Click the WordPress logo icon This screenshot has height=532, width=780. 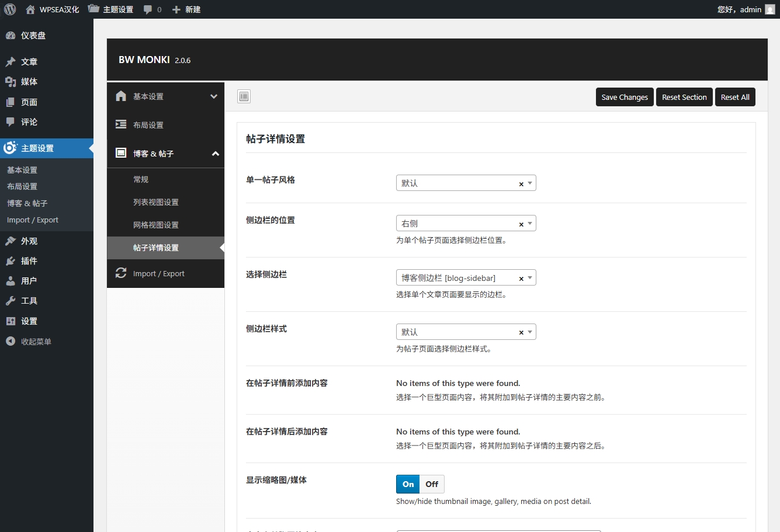pyautogui.click(x=10, y=9)
